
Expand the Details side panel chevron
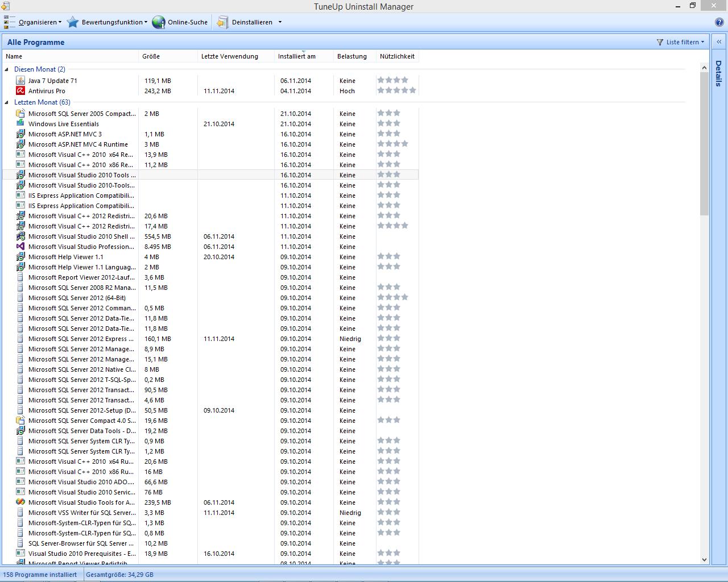[719, 42]
